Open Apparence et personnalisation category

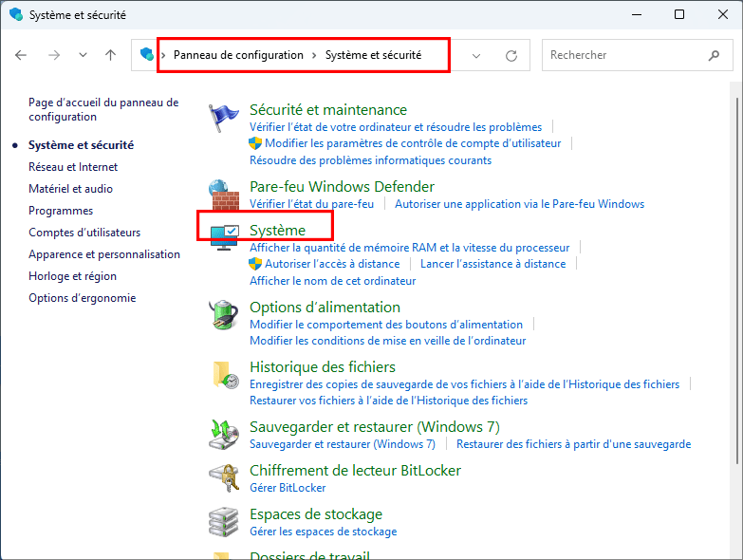point(104,254)
